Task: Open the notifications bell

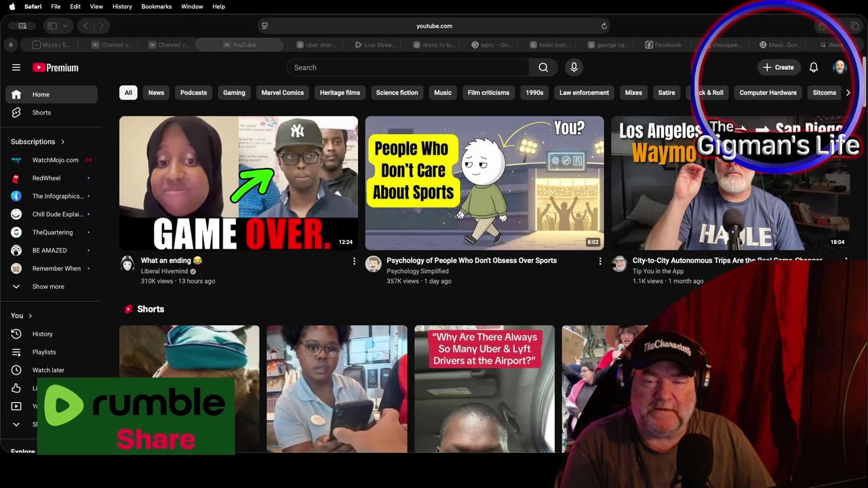Action: click(x=814, y=67)
